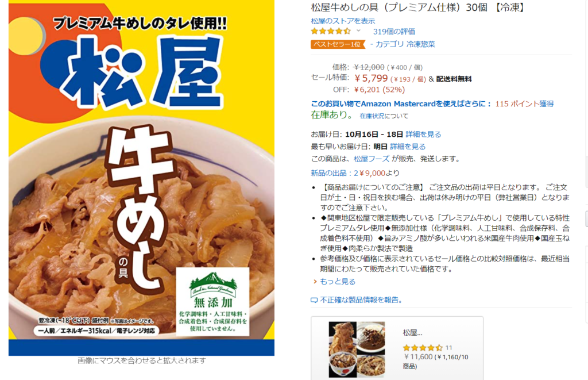Click 詳細を見る beside 明日 fastest delivery
The width and height of the screenshot is (588, 380).
coord(408,147)
